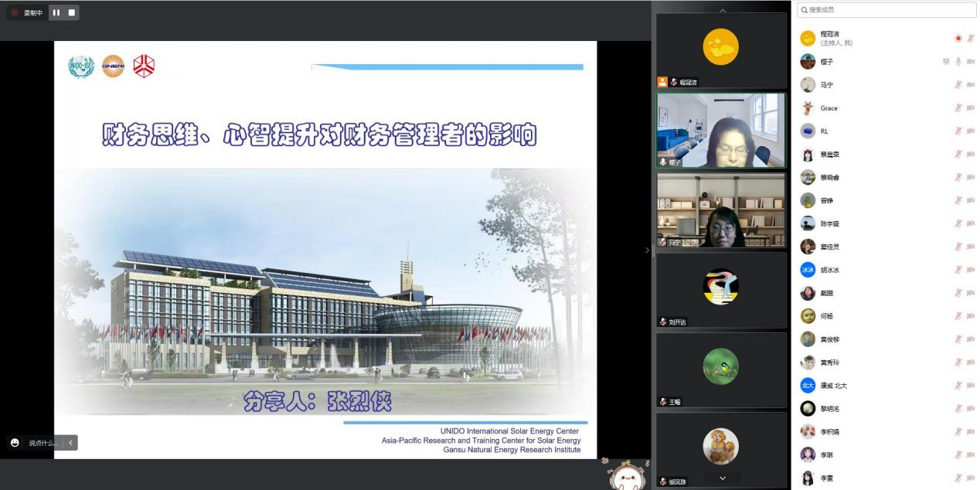Toggle 马宁's camera icon in member list
The width and height of the screenshot is (980, 490).
pos(971,85)
